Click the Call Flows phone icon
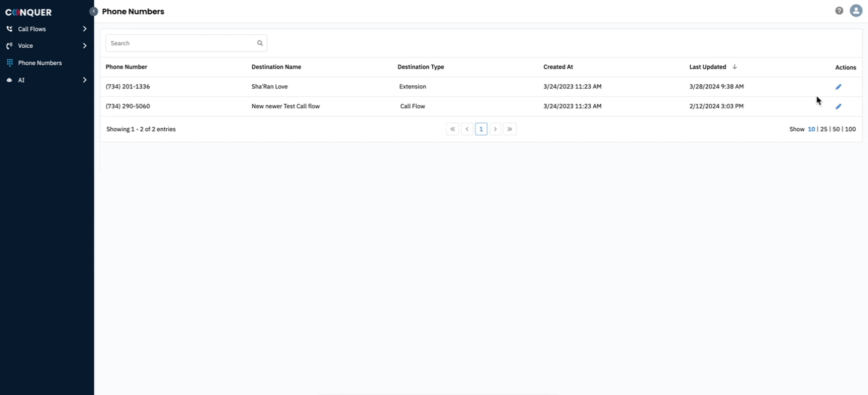Image resolution: width=868 pixels, height=395 pixels. (x=10, y=29)
